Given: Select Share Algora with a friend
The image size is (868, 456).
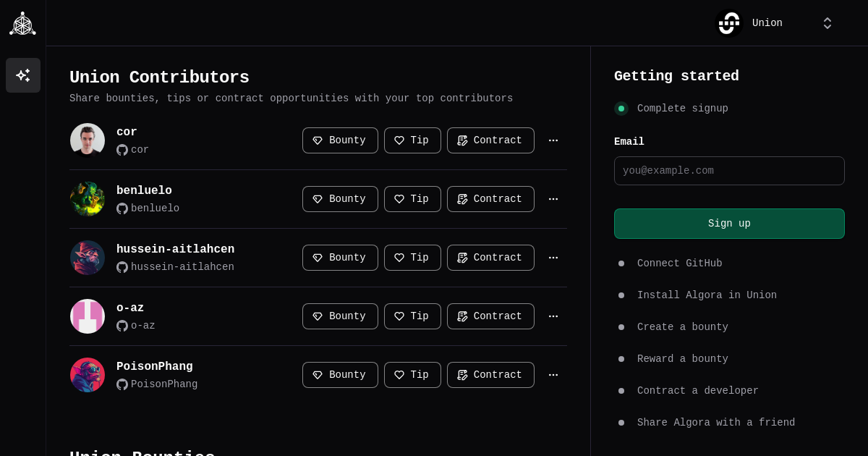Looking at the screenshot, I should (715, 423).
